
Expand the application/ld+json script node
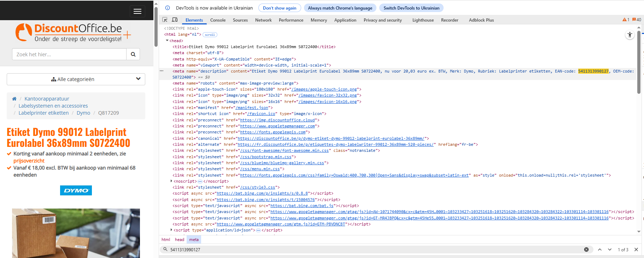click(171, 230)
